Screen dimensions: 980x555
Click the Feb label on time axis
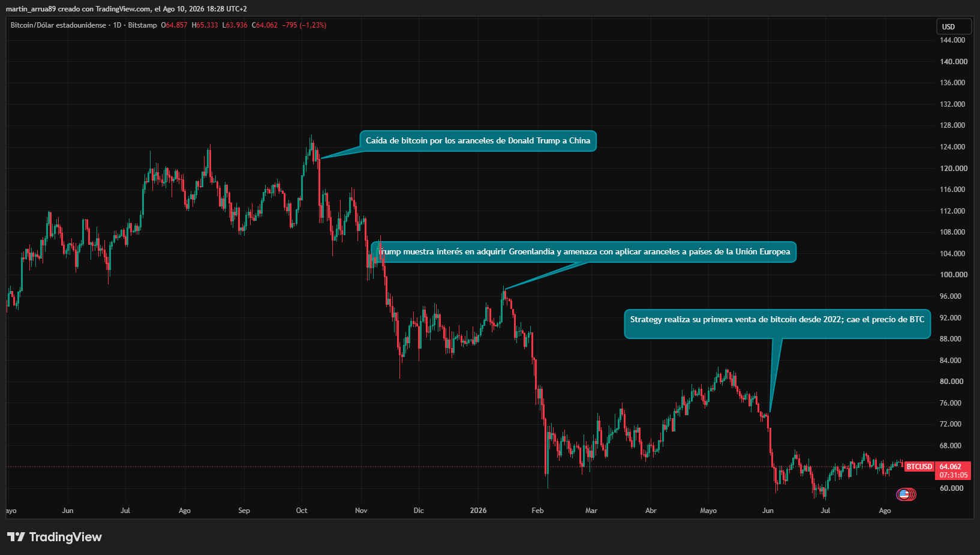538,511
